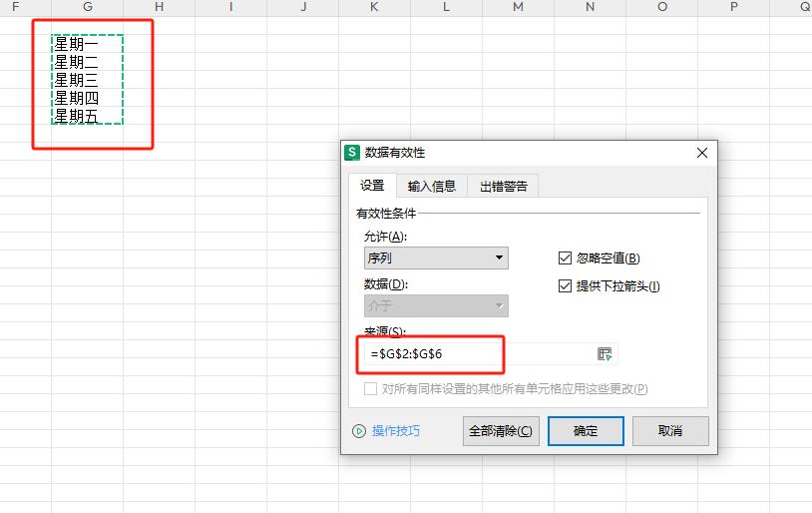Select the cell containing 星期一
This screenshot has width=812, height=513.
87,44
